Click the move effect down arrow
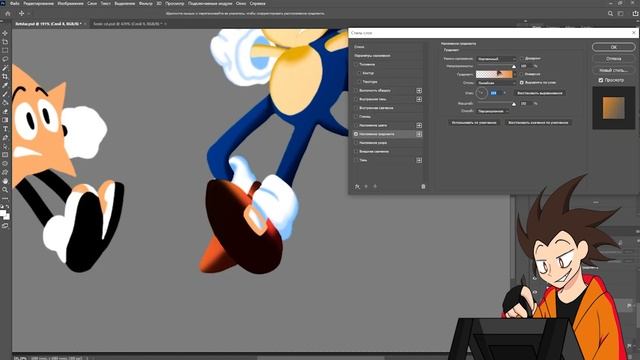Viewport: 640px width, 360px height. (375, 187)
